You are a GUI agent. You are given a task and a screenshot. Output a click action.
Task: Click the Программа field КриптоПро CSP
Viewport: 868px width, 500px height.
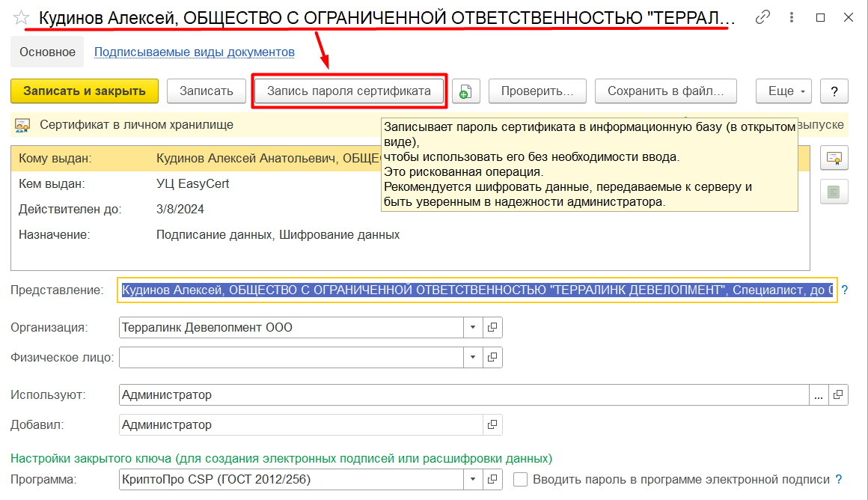[x=291, y=479]
